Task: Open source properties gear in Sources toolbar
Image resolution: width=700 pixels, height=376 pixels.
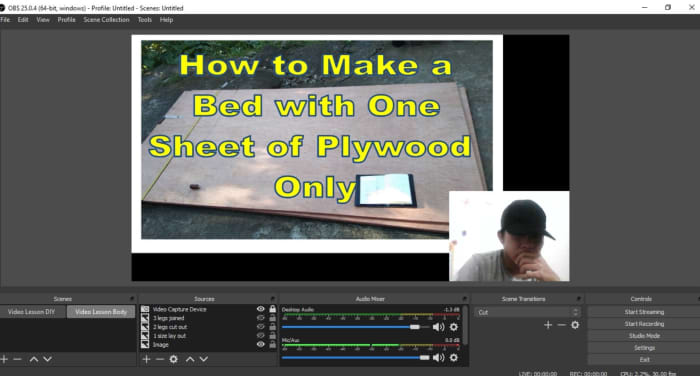Action: pos(174,359)
